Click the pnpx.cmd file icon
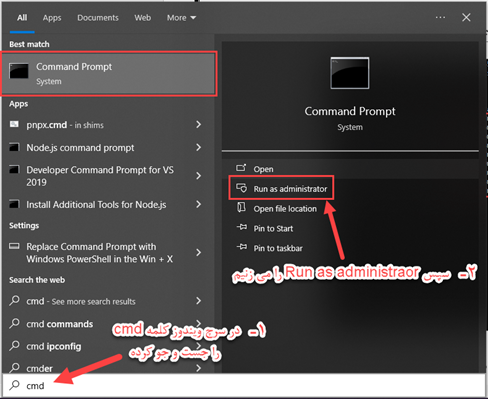 pyautogui.click(x=14, y=124)
